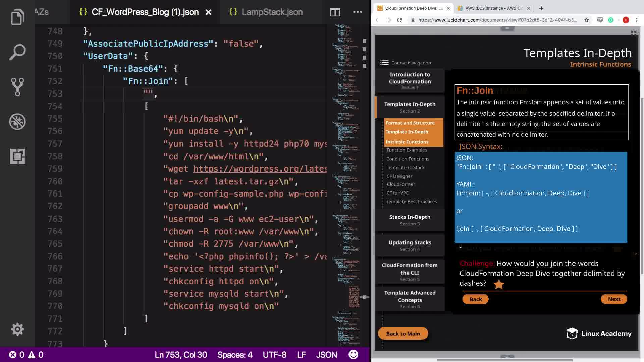Open the Source Control branch icon
Image resolution: width=644 pixels, height=362 pixels.
[x=17, y=87]
